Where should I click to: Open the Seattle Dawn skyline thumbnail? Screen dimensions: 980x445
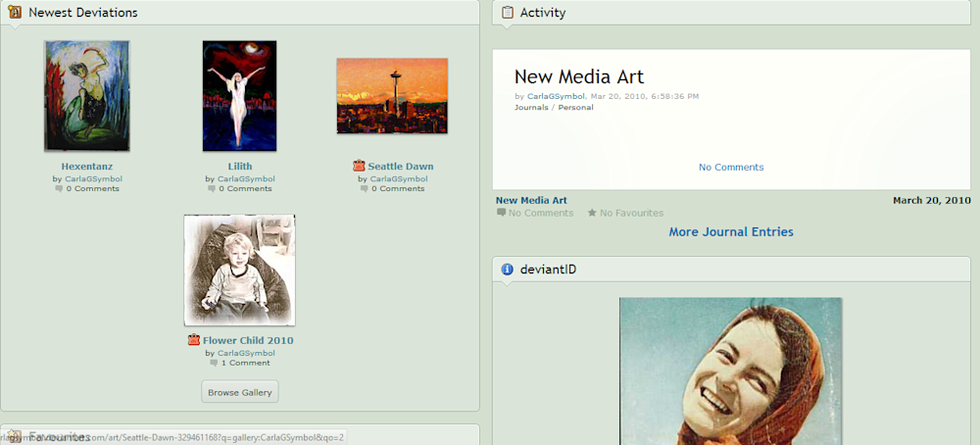click(392, 95)
